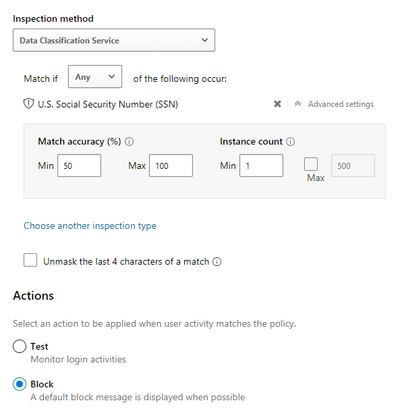The image size is (400, 418).
Task: Click the Match accuracy info icon
Action: (129, 142)
